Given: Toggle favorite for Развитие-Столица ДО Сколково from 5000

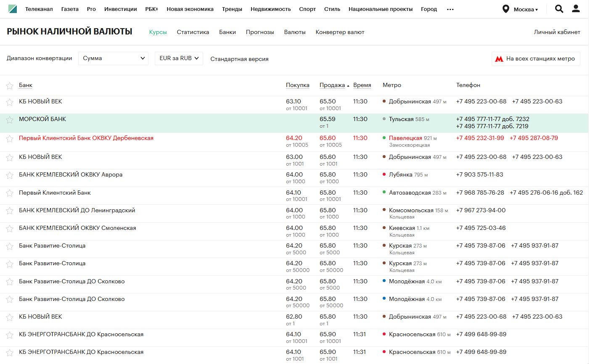Looking at the screenshot, I should pos(10,282).
